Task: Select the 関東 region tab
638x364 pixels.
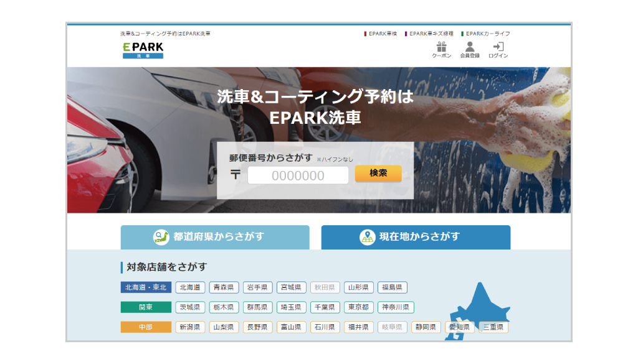Action: coord(145,307)
